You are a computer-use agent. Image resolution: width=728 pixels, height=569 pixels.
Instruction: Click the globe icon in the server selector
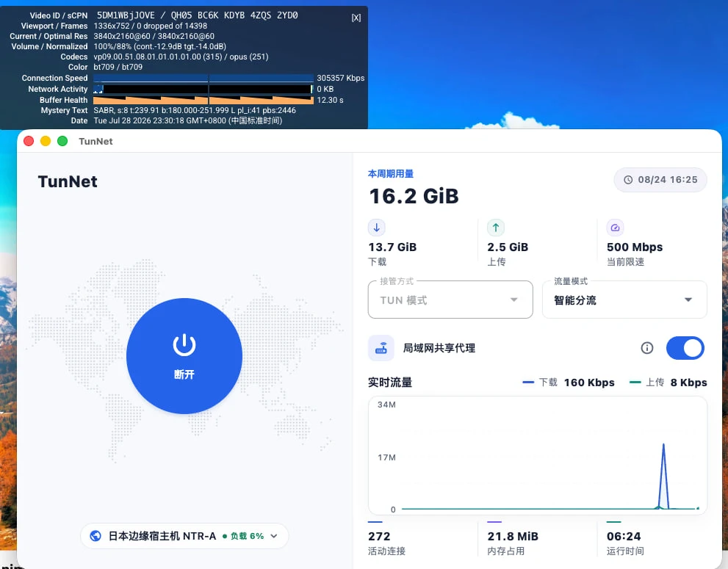(x=95, y=536)
